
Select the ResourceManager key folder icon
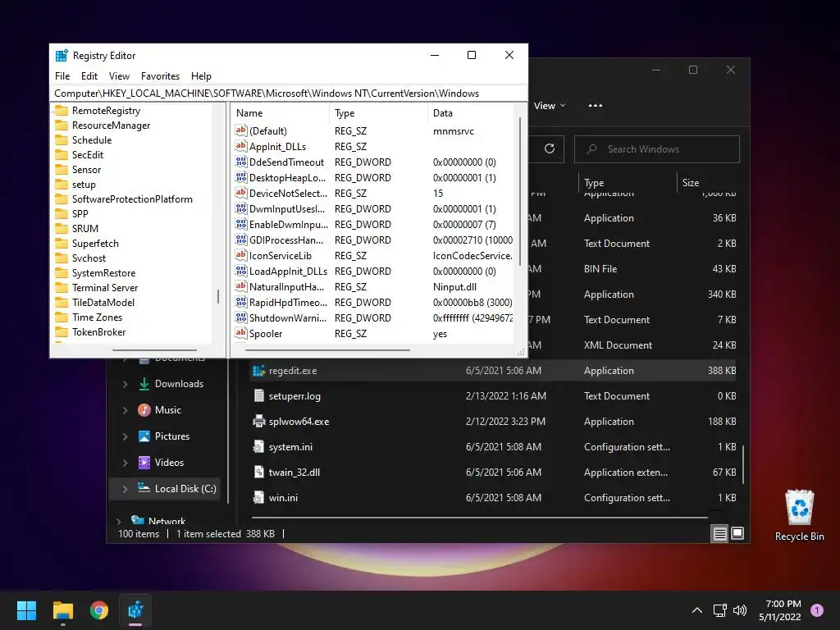click(62, 126)
